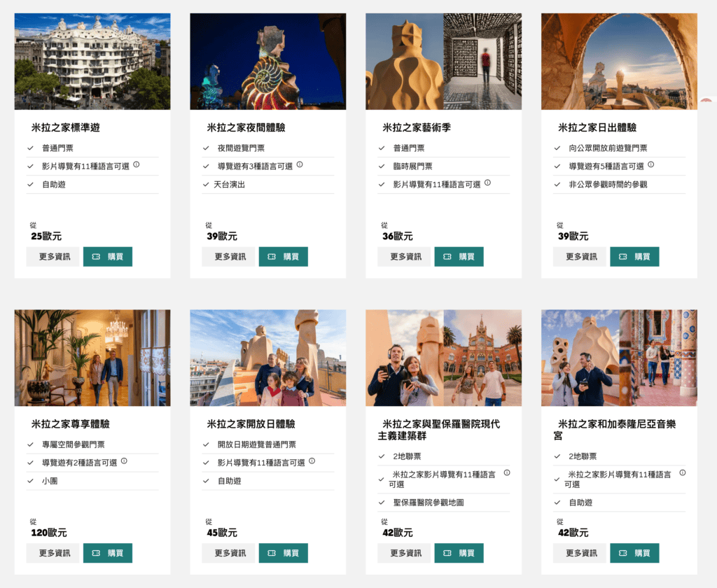Buy the 米拉之家標準遊 ticket for 25歐元

pos(107,256)
